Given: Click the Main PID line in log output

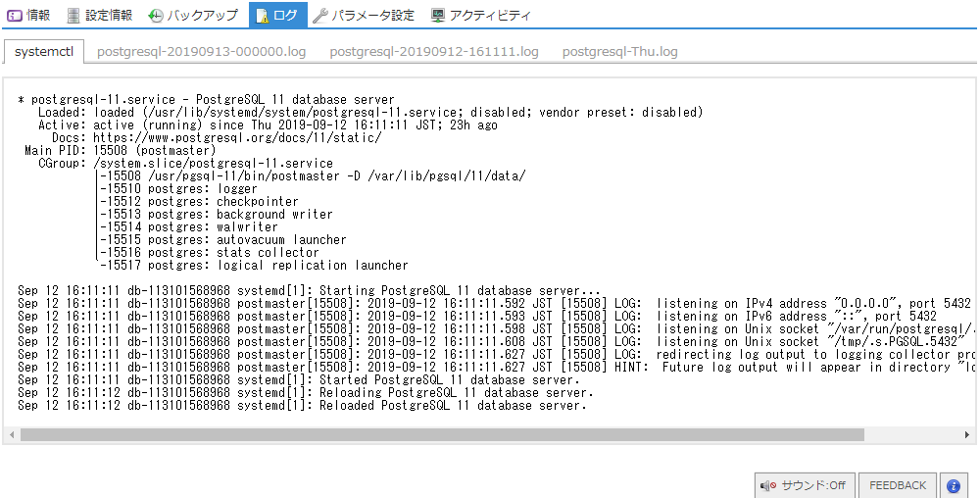Looking at the screenshot, I should pyautogui.click(x=120, y=151).
